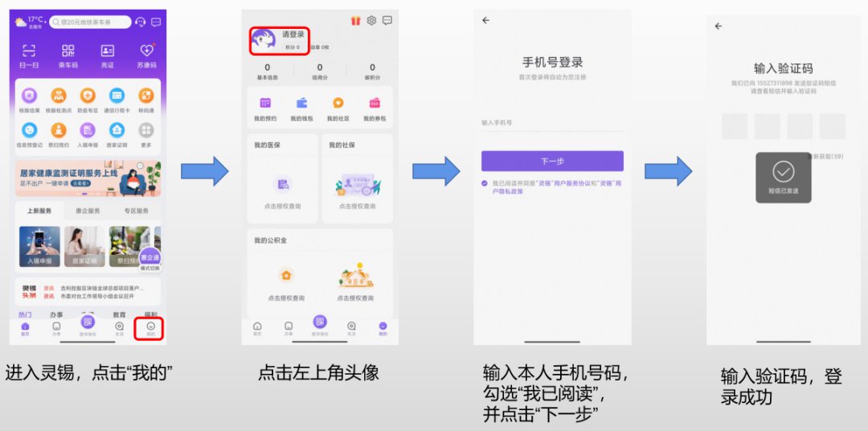This screenshot has height=431, width=868.
Task: Tap the orange house icon under 我的公积金
Action: [x=286, y=275]
